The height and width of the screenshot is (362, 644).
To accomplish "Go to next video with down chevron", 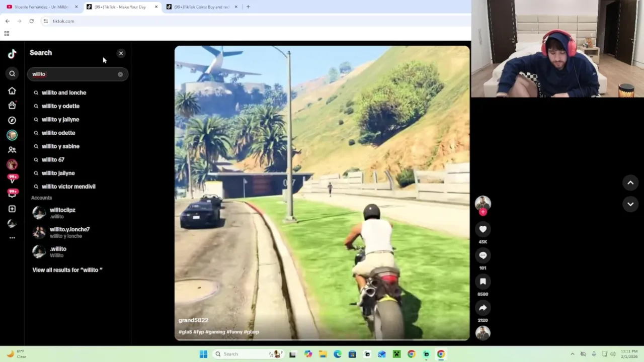I will pos(630,204).
